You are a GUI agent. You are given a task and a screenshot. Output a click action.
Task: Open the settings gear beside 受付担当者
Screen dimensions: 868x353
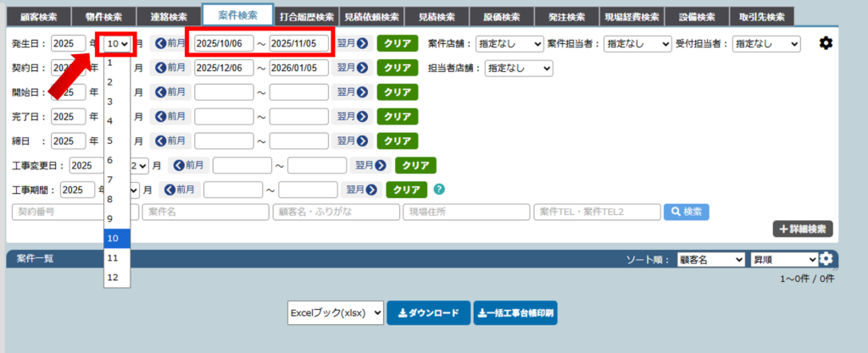[x=825, y=43]
